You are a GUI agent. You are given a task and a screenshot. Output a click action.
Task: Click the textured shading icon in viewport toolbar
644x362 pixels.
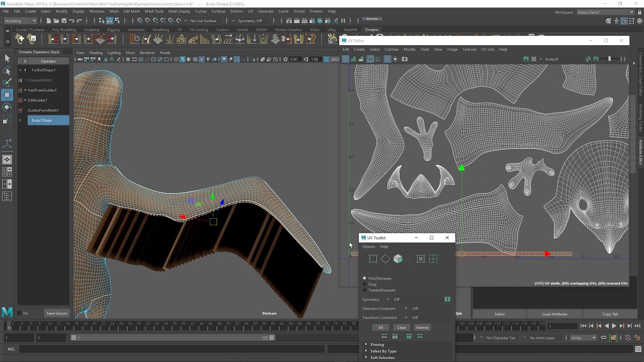click(202, 59)
